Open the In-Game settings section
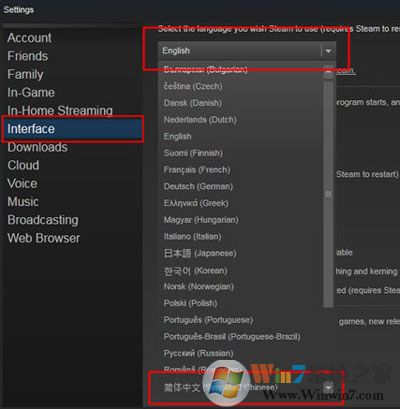 pyautogui.click(x=31, y=92)
